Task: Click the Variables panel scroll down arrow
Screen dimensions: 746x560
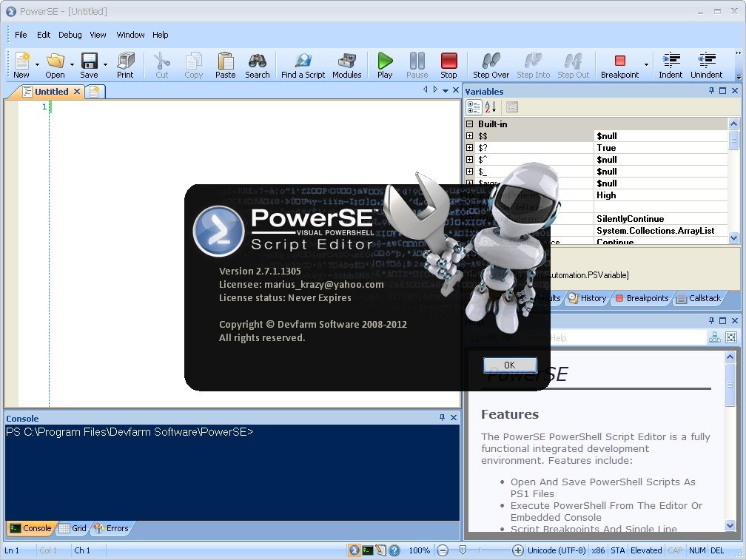Action: [733, 237]
